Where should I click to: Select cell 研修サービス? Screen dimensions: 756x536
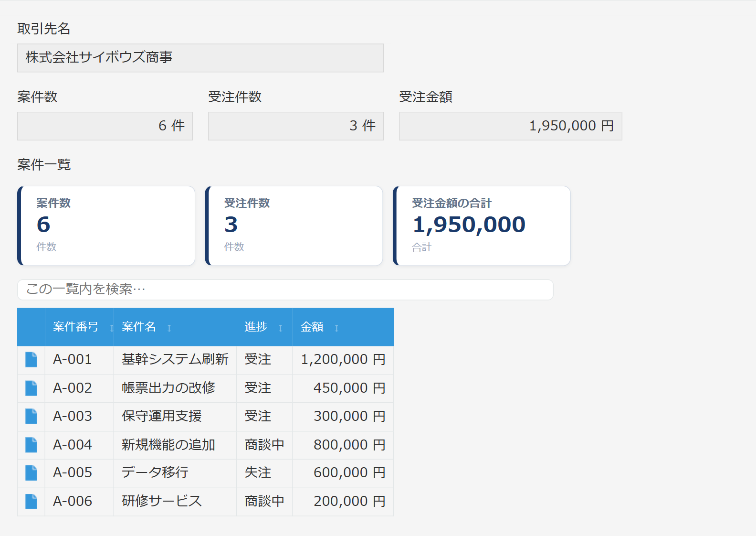coord(175,502)
